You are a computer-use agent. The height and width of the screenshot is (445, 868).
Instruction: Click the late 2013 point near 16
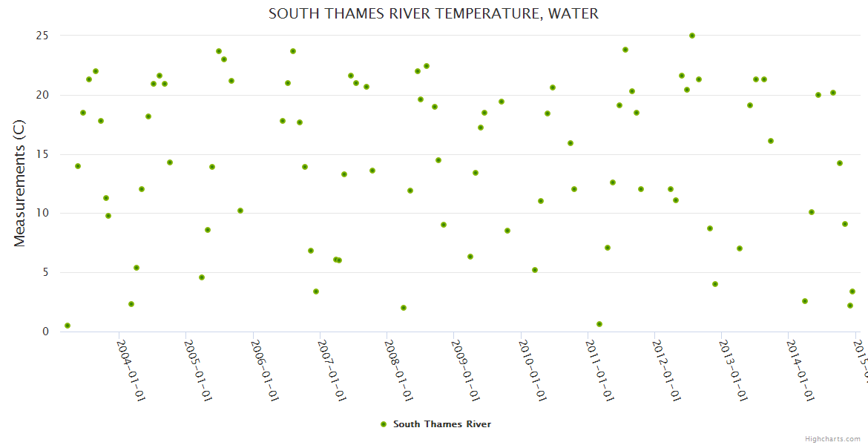[x=771, y=141]
